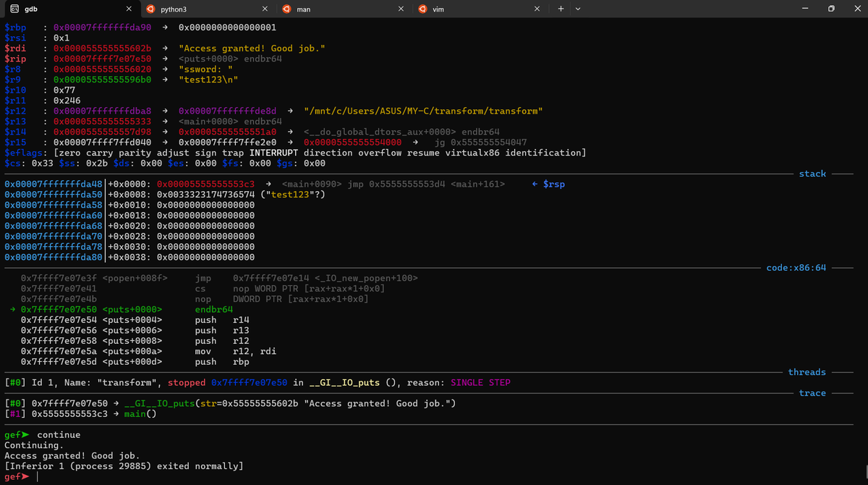Close the python3 tab
This screenshot has width=868, height=485.
coord(265,9)
